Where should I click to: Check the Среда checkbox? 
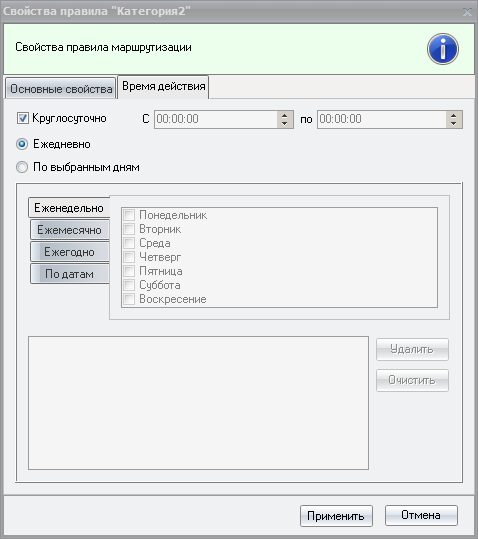(x=129, y=243)
